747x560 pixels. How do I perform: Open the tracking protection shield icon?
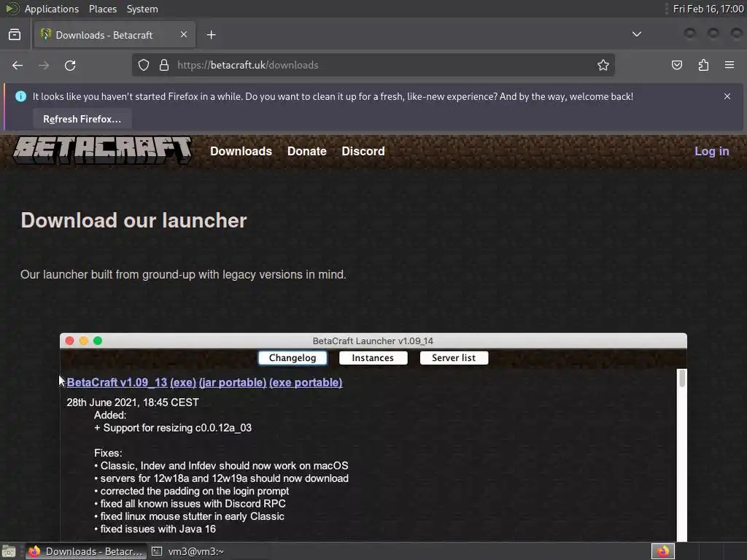pyautogui.click(x=144, y=65)
